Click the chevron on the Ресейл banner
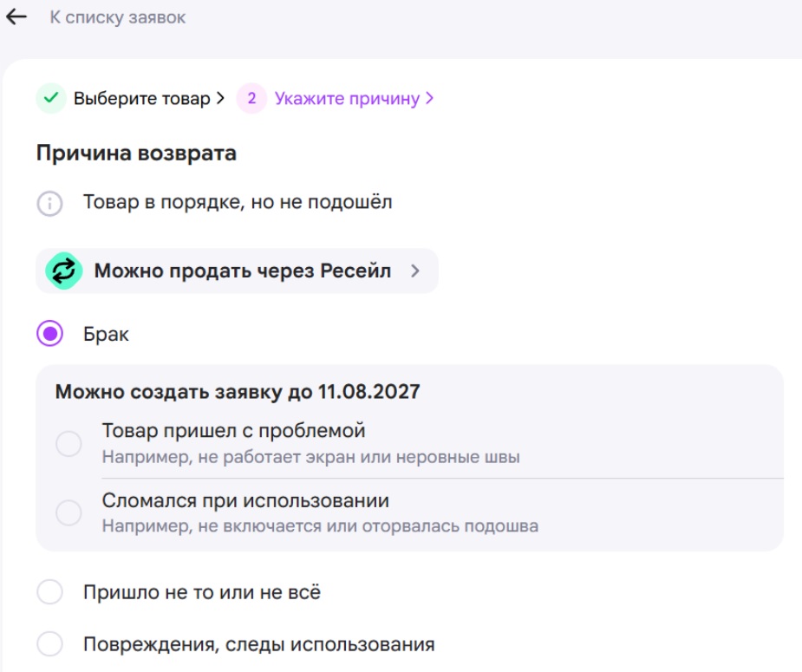This screenshot has height=672, width=802. [414, 271]
